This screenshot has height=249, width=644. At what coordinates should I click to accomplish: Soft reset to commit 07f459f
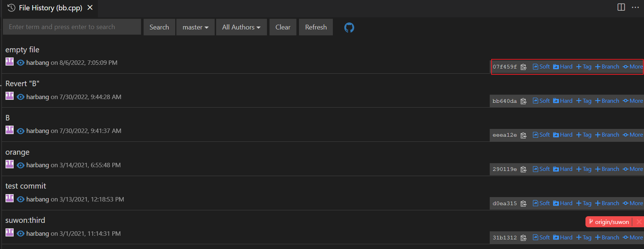tap(541, 67)
